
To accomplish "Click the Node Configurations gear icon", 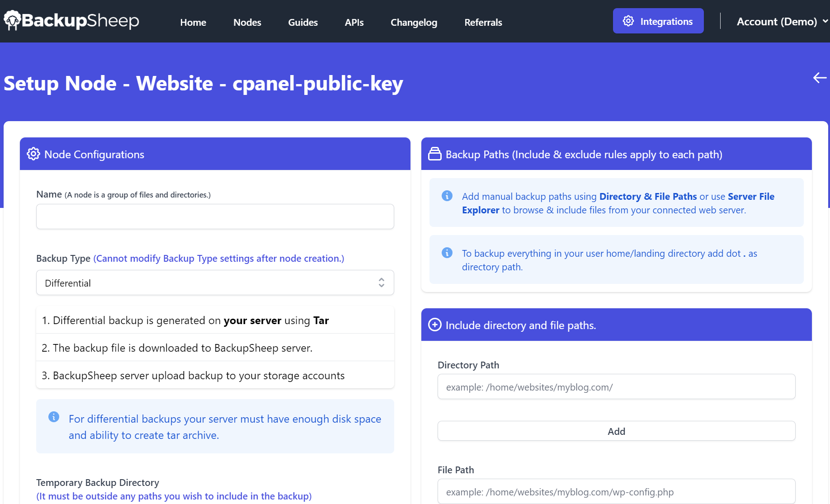I will click(33, 154).
